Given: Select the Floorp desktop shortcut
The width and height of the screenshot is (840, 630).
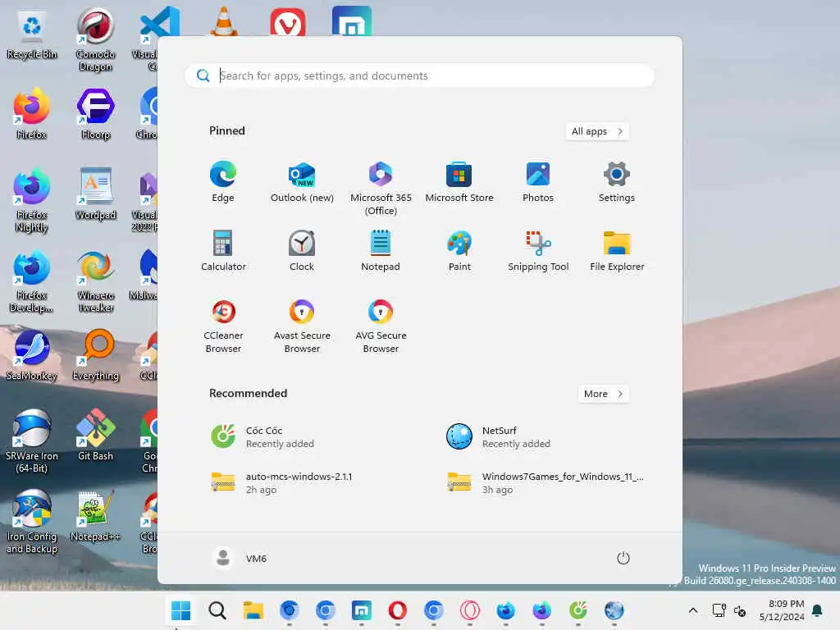Looking at the screenshot, I should (95, 115).
